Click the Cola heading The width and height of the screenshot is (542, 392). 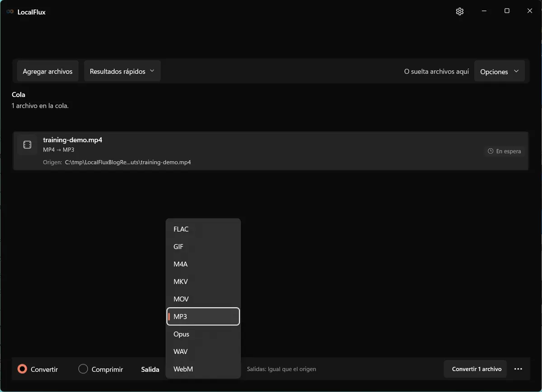(x=19, y=95)
